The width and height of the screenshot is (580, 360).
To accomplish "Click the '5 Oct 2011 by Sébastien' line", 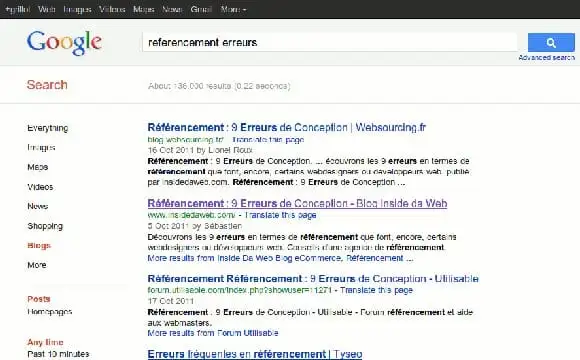I will (x=195, y=226).
